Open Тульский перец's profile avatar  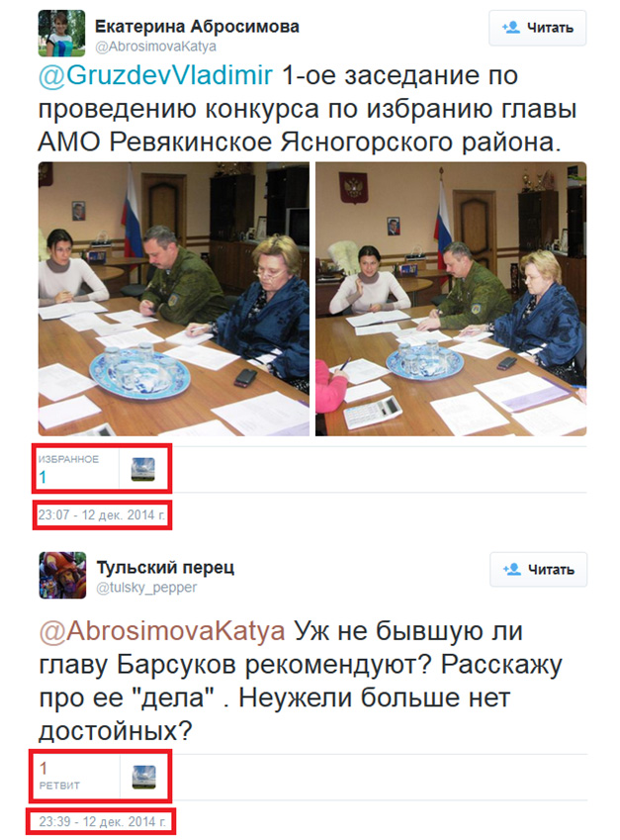pyautogui.click(x=62, y=575)
